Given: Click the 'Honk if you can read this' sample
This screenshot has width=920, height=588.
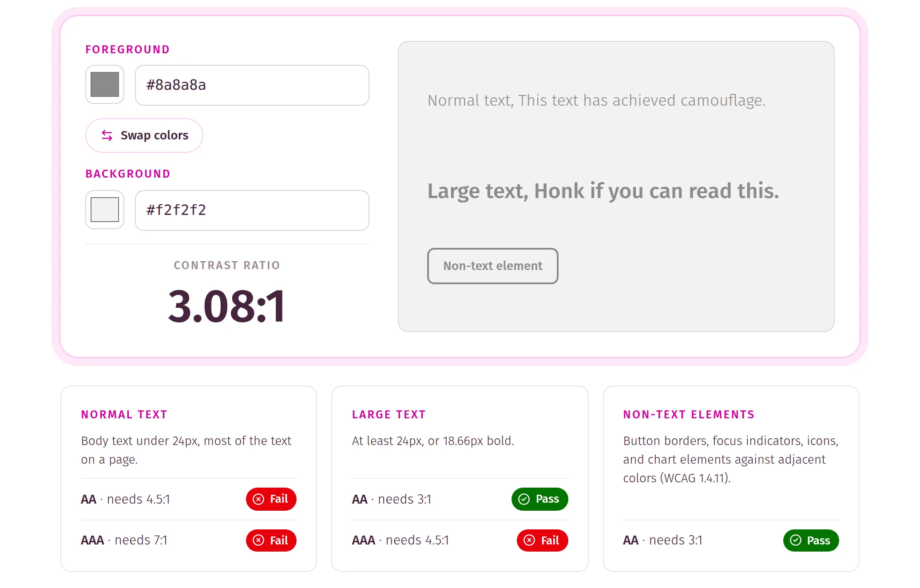Looking at the screenshot, I should tap(656, 191).
